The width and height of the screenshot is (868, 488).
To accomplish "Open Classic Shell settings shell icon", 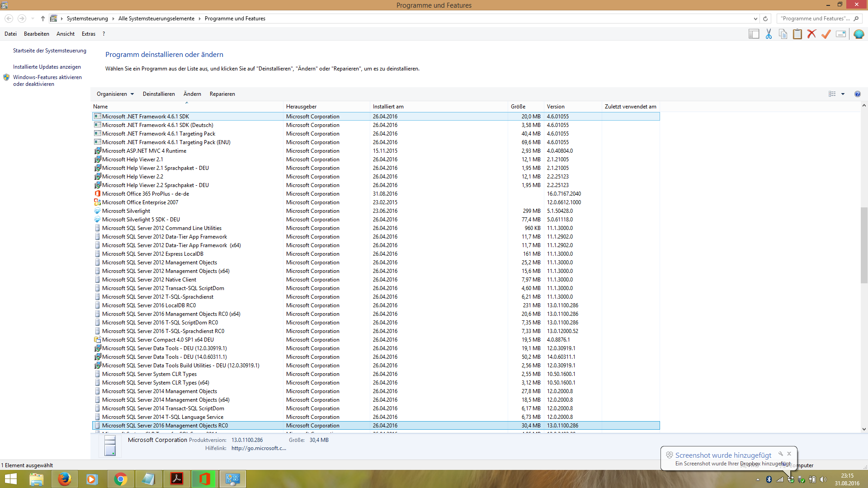I will (859, 34).
